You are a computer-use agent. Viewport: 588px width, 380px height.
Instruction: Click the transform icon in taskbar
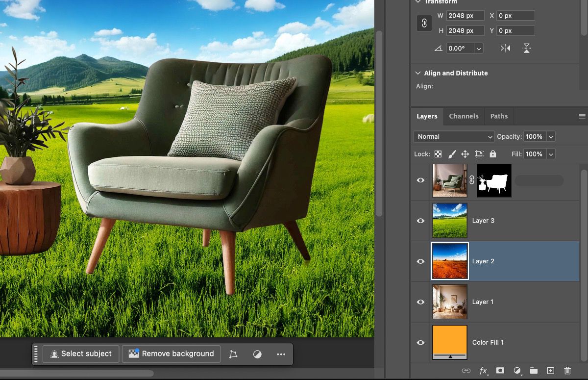(x=233, y=354)
